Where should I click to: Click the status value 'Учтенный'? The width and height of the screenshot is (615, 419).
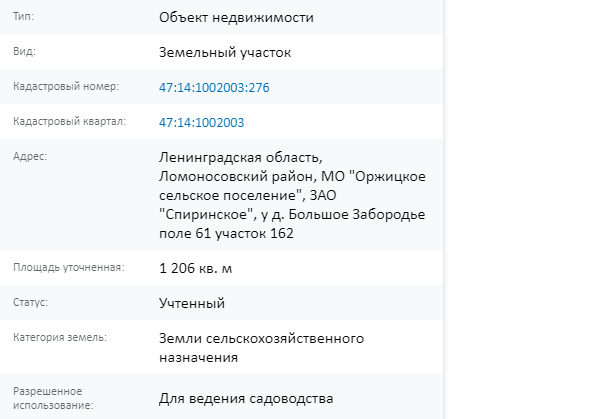(x=192, y=303)
